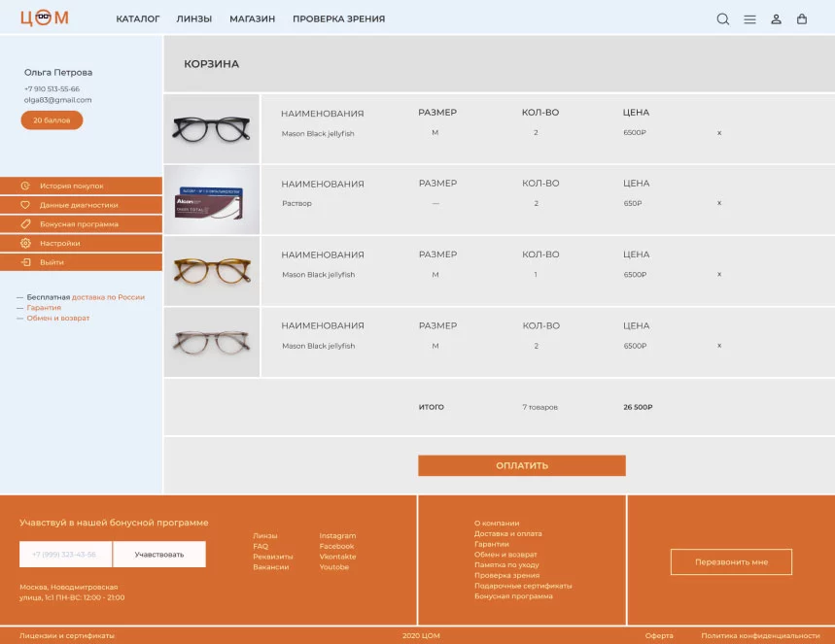Focus the bonus program phone number field
835x644 pixels.
(x=65, y=554)
